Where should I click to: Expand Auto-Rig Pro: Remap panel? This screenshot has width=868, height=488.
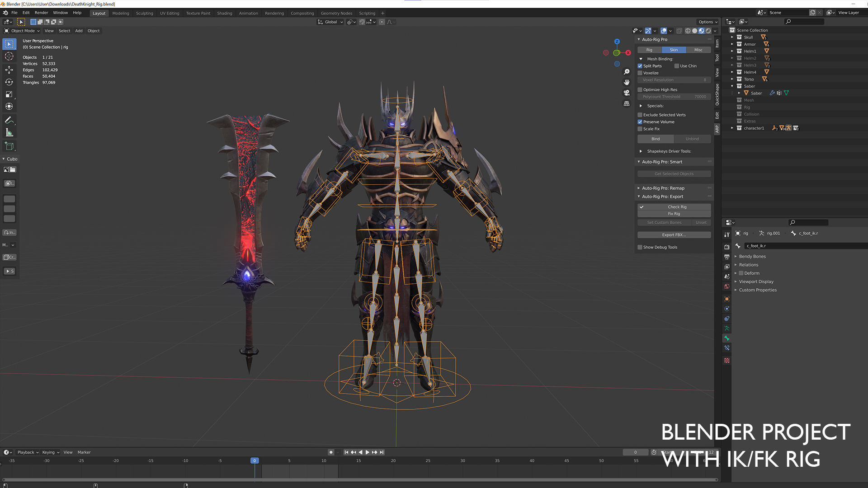[x=639, y=188]
